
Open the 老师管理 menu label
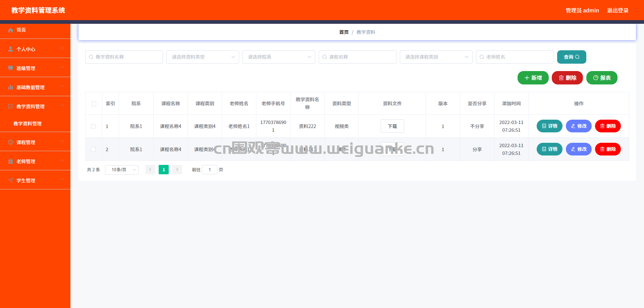click(x=26, y=162)
